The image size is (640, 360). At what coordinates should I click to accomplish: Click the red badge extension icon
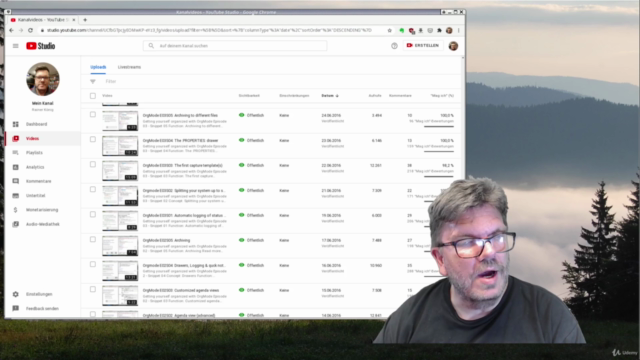click(x=411, y=31)
